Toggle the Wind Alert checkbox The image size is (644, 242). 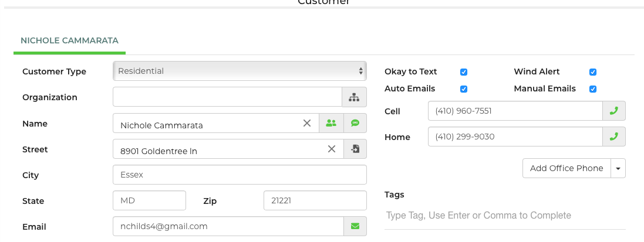[593, 72]
